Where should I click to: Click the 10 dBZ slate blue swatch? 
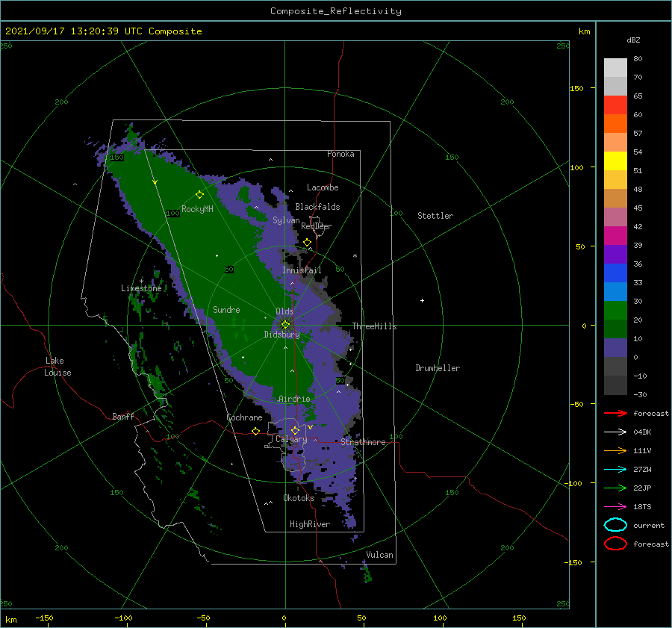615,348
